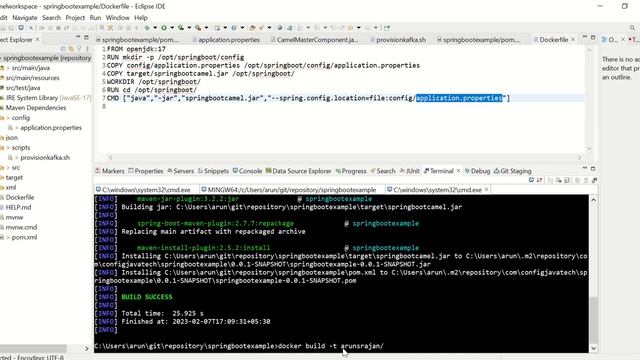Open the Project menu

pos(75,18)
